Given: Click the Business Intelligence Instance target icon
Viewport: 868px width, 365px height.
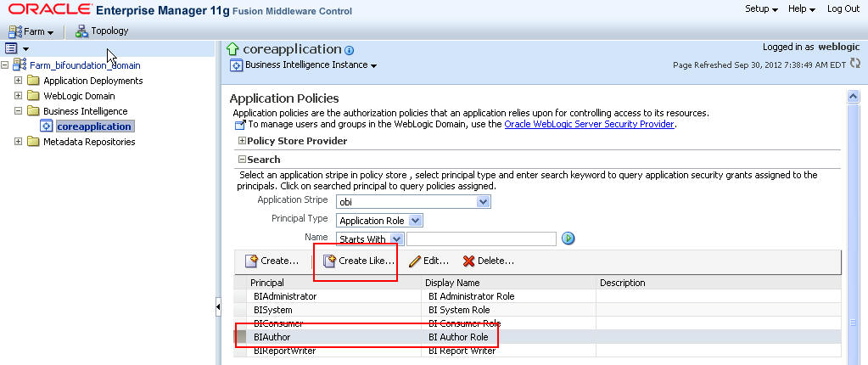Looking at the screenshot, I should tap(236, 65).
